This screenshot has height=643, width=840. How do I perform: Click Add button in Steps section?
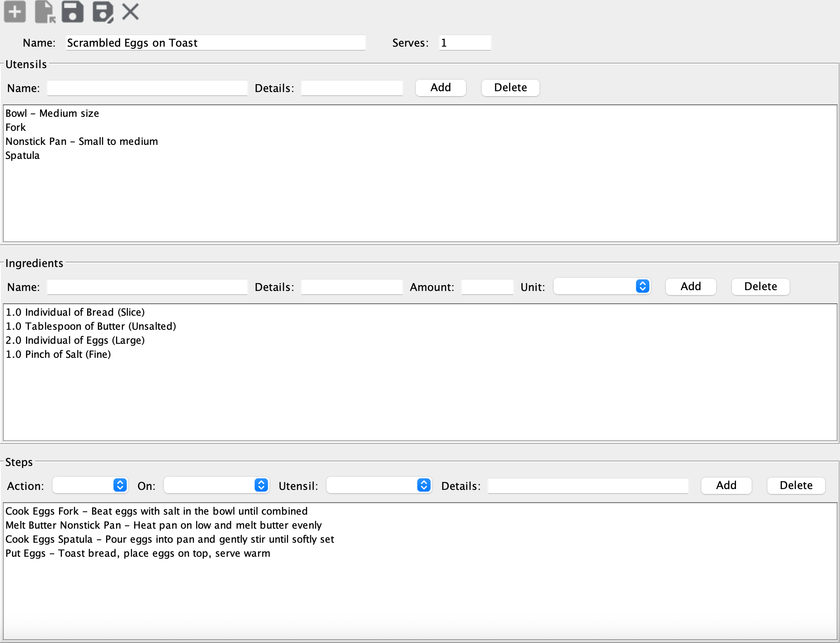726,485
